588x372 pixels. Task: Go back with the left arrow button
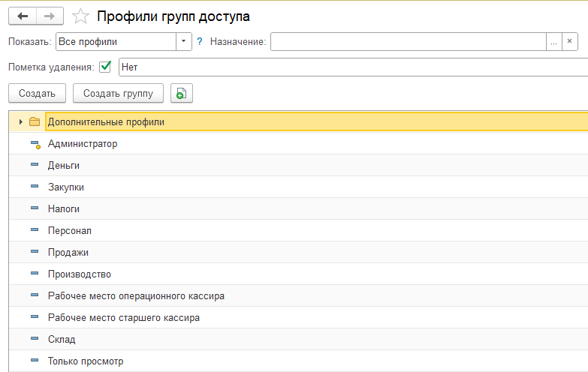[x=23, y=16]
